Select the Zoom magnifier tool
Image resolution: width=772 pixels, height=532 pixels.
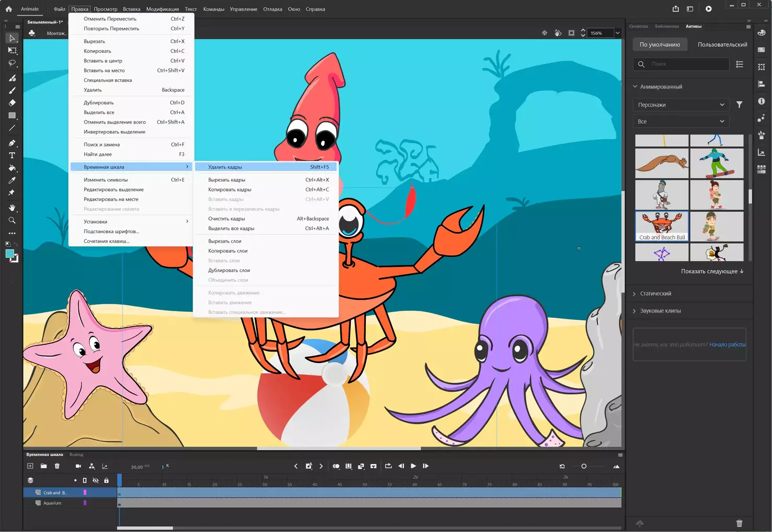coord(12,221)
